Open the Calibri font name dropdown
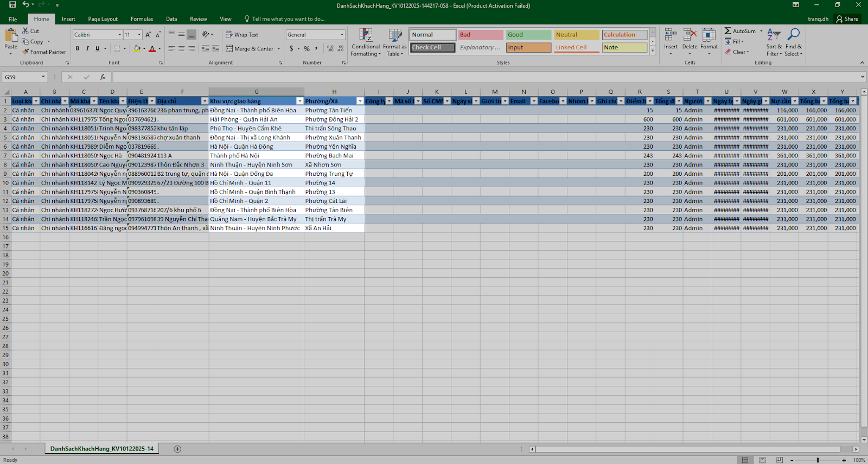Viewport: 868px width, 464px height. tap(120, 35)
